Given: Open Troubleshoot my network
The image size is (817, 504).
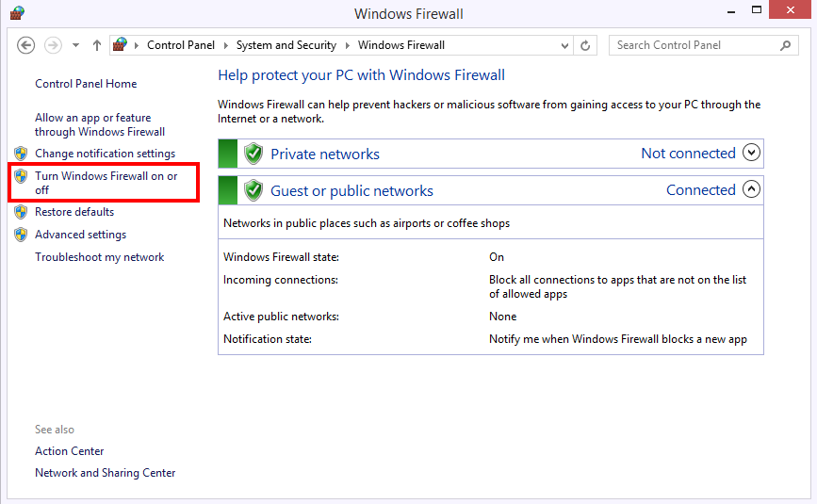Looking at the screenshot, I should (x=100, y=257).
